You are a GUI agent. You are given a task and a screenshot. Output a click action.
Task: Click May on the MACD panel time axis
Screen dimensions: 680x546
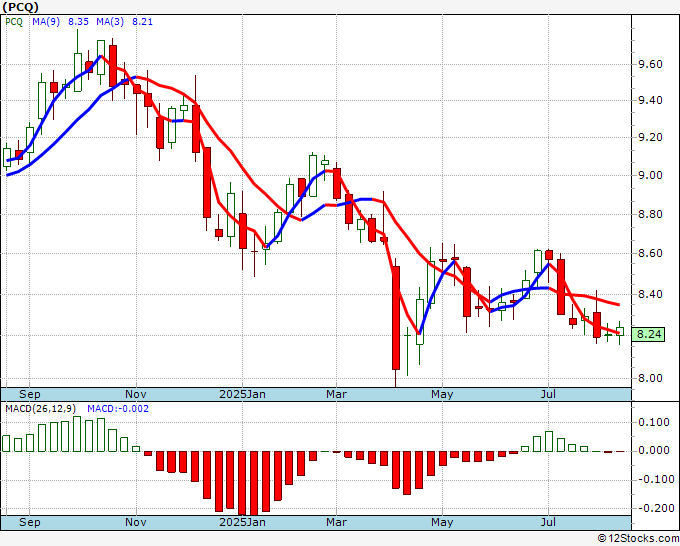click(442, 522)
